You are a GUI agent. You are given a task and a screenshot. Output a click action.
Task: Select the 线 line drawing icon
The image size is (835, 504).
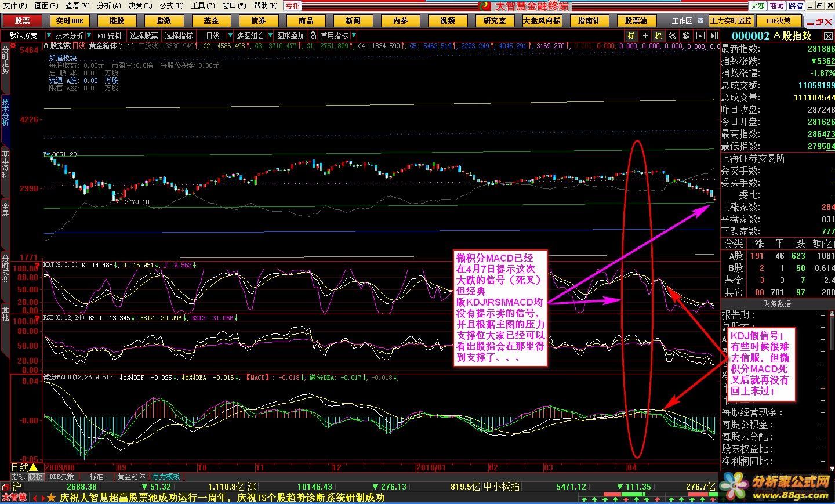click(x=672, y=35)
